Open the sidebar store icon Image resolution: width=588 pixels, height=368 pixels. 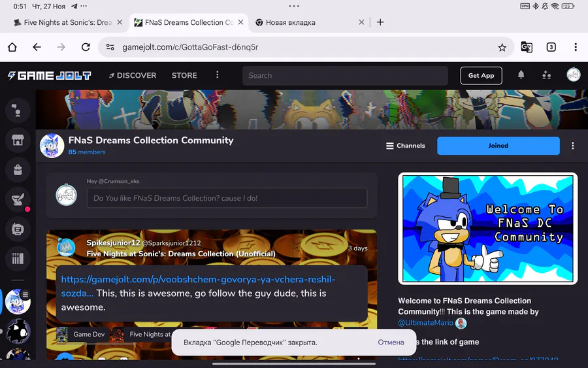(x=18, y=141)
